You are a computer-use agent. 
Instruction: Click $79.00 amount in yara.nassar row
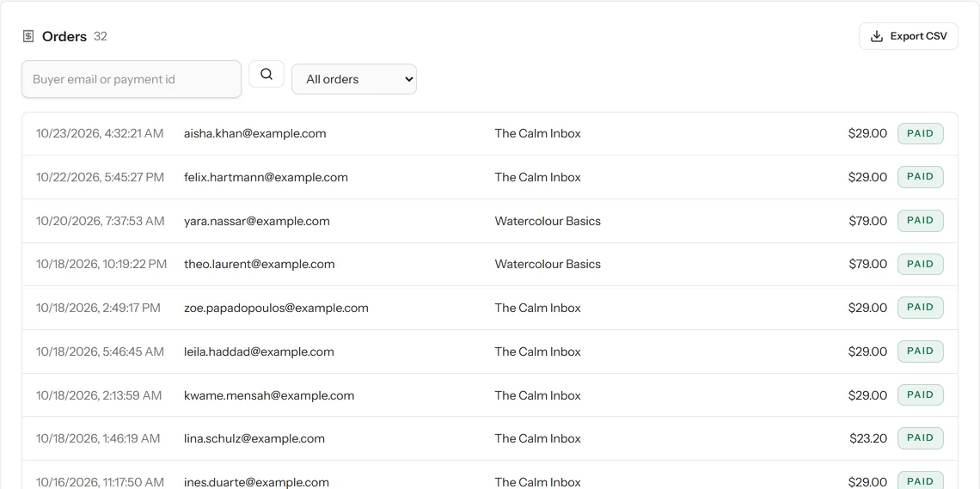click(x=868, y=221)
